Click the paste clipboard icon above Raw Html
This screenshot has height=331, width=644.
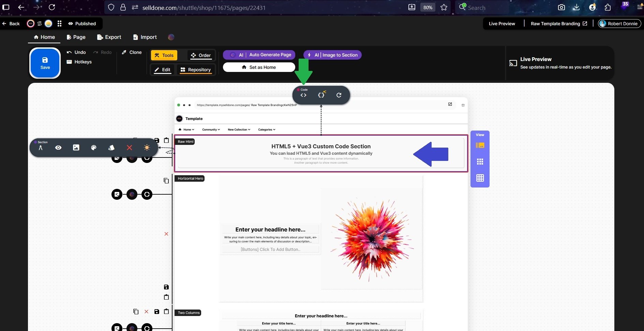point(166,140)
